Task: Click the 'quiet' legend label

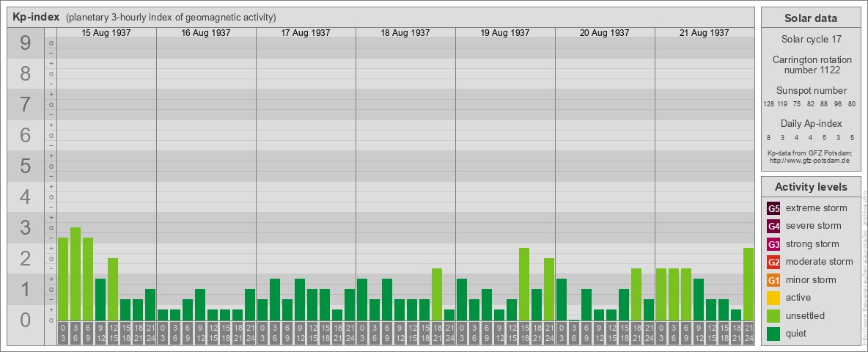Action: [x=798, y=333]
